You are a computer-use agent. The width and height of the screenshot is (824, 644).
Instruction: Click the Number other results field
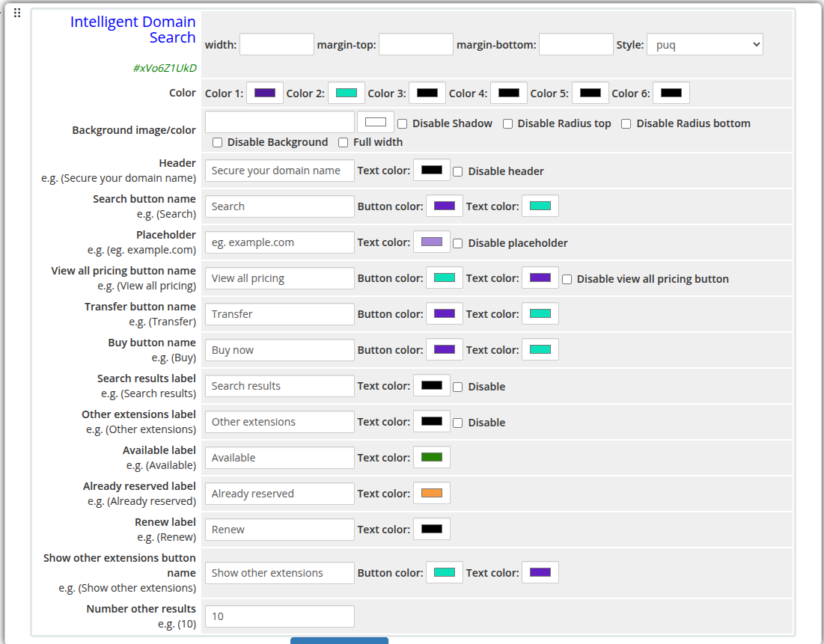click(279, 616)
